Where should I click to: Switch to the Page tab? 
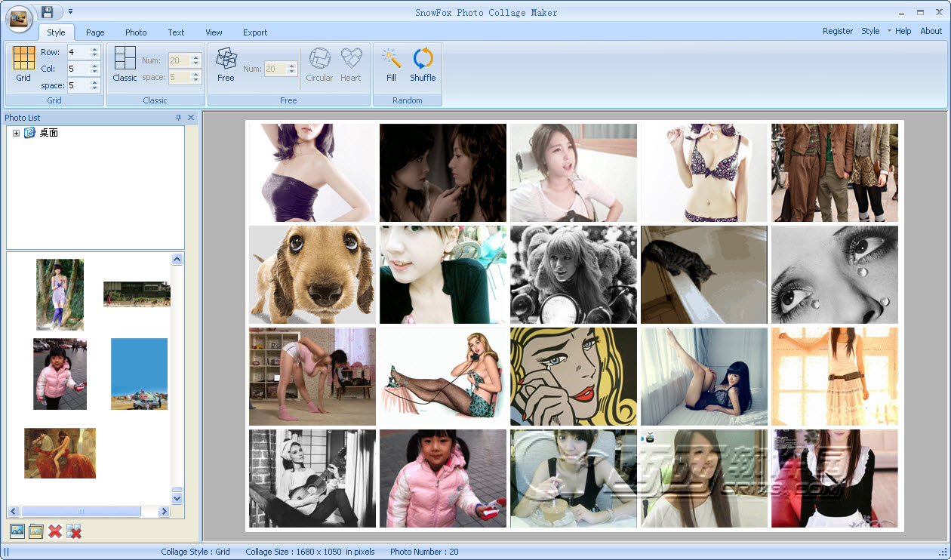(95, 32)
